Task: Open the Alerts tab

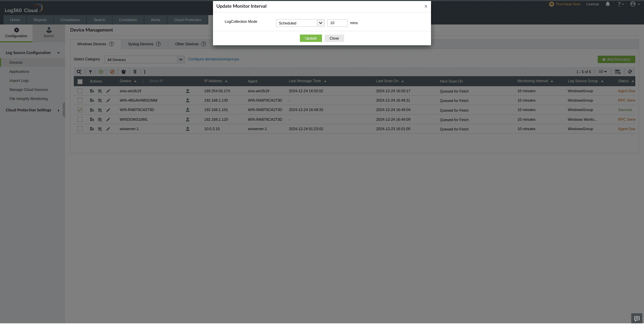Action: [x=155, y=20]
